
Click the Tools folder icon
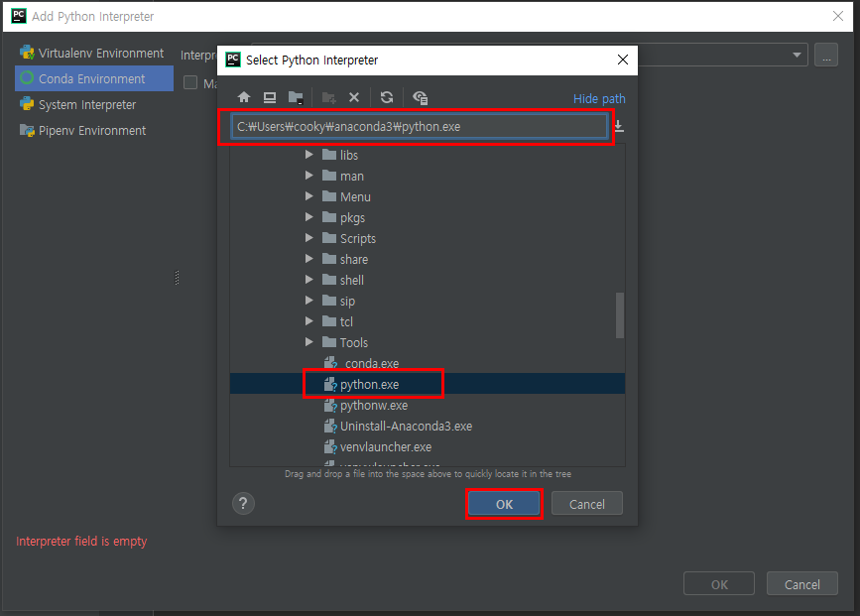coord(329,342)
